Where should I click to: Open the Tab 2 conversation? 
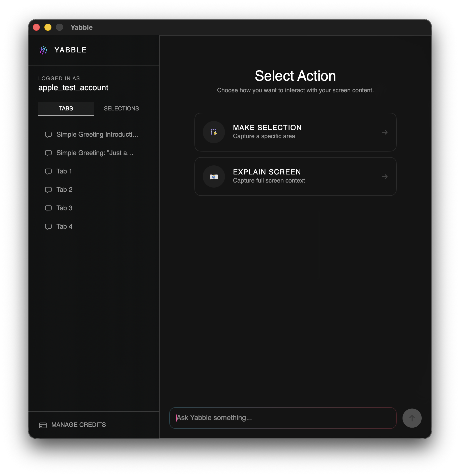tap(64, 190)
